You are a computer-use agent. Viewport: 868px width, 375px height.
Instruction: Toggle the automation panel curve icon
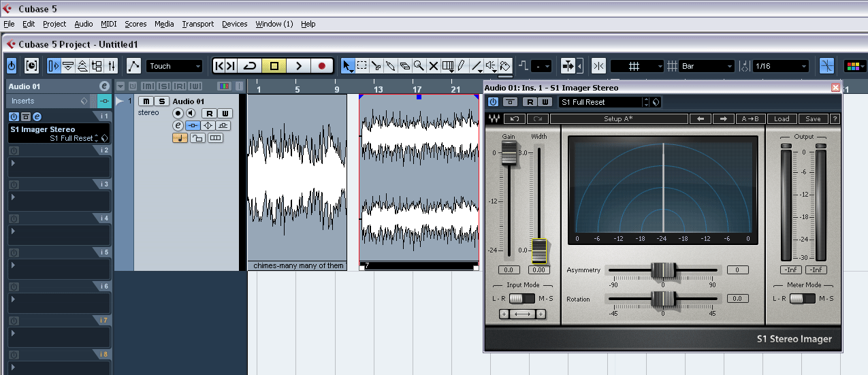[134, 66]
